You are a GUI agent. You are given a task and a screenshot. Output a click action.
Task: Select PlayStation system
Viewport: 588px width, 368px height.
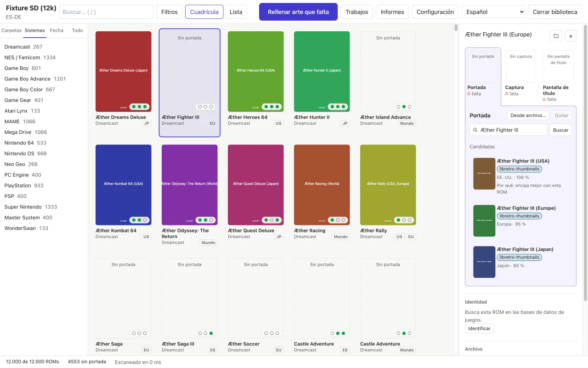(44, 185)
